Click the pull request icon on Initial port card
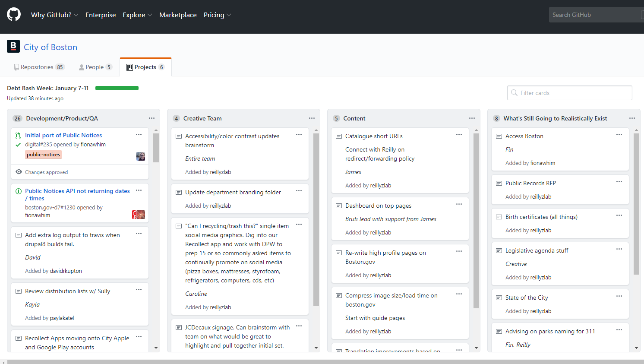This screenshot has height=364, width=644. (x=18, y=136)
